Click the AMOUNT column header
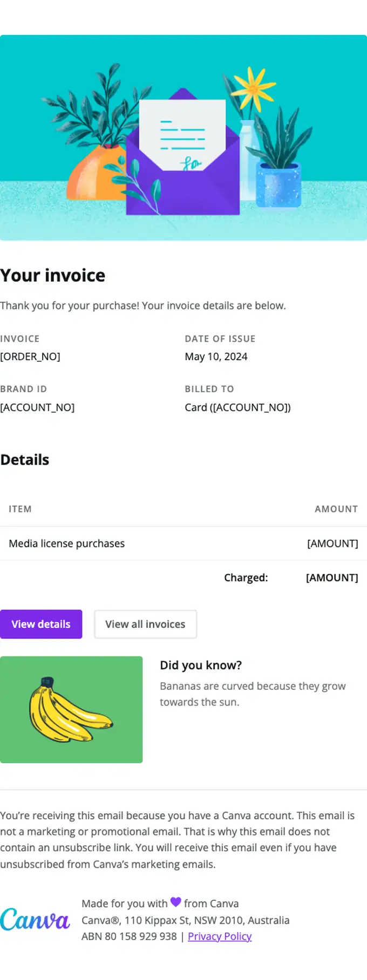 pyautogui.click(x=336, y=509)
